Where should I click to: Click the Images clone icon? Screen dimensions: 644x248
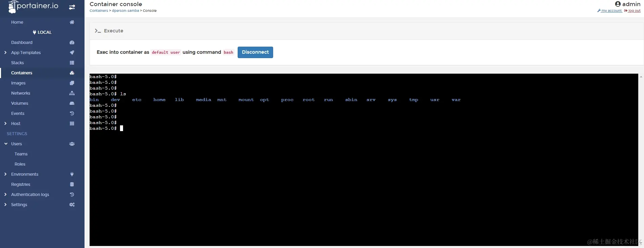pos(72,83)
